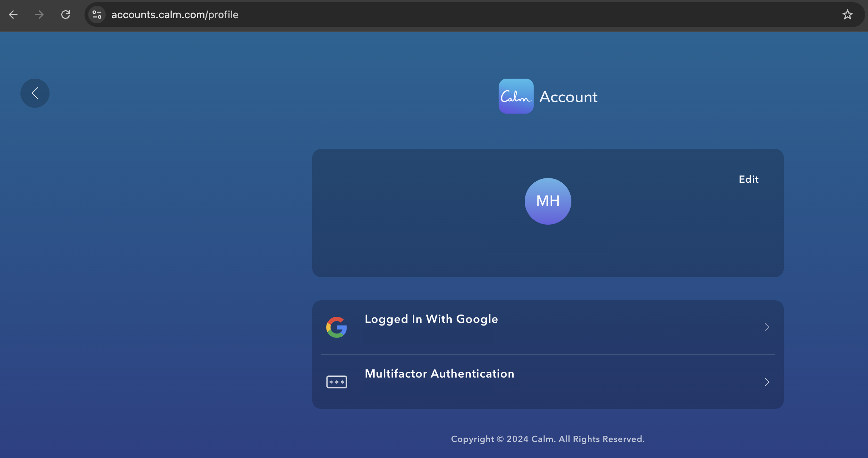Open the Multifactor Authentication settings
This screenshot has height=458, width=868.
click(439, 374)
